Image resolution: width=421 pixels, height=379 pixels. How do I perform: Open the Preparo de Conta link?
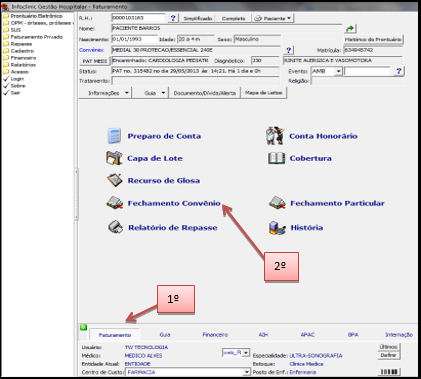coord(164,136)
